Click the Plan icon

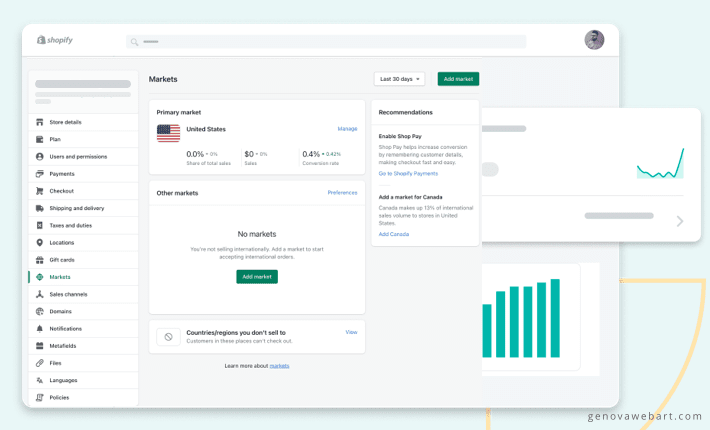pyautogui.click(x=40, y=139)
